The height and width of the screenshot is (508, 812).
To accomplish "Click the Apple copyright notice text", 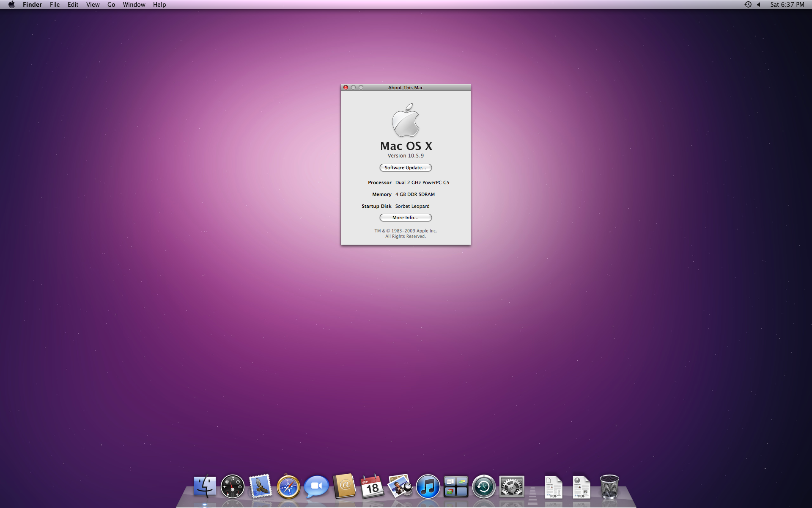I will click(406, 234).
